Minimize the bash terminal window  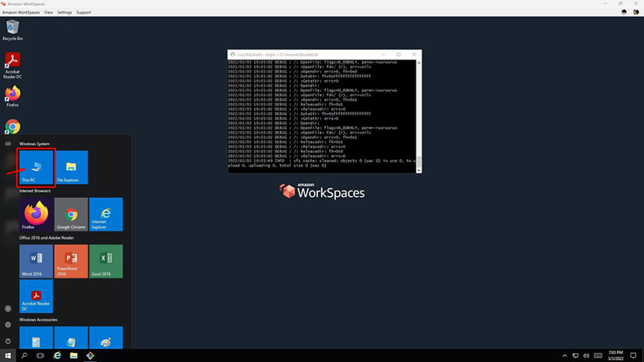[x=384, y=54]
